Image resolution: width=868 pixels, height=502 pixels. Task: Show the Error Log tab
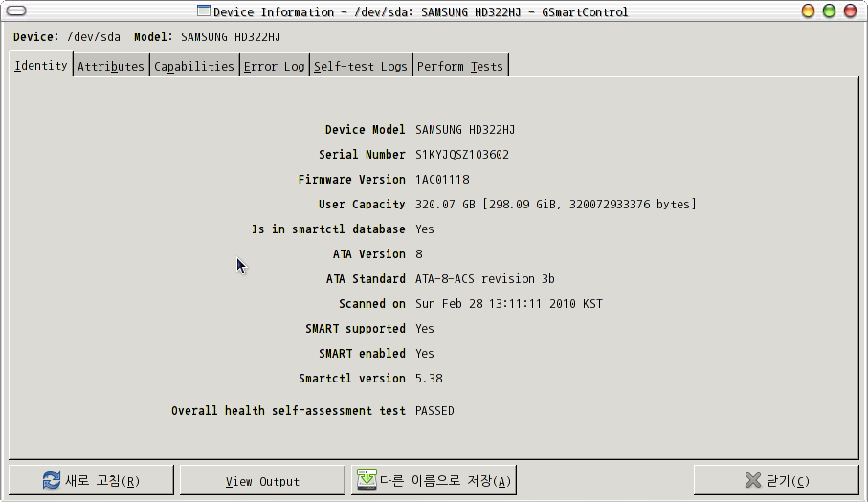click(274, 66)
